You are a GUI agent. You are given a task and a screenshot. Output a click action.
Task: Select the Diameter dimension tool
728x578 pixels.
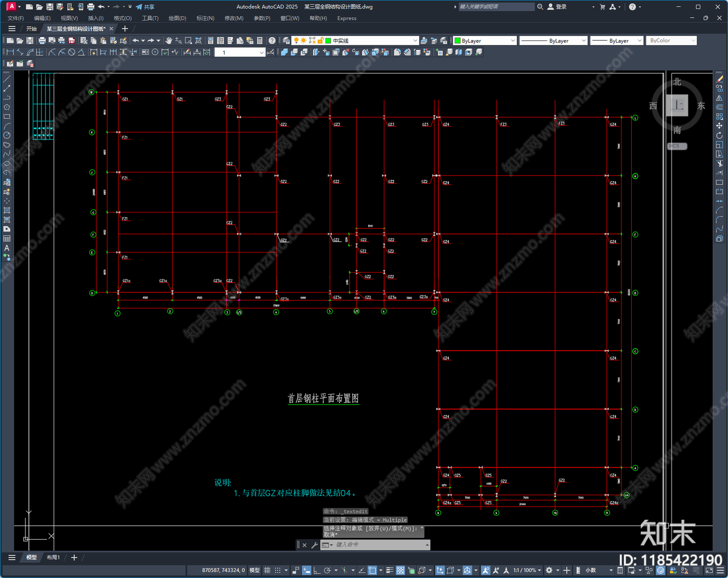(71, 52)
